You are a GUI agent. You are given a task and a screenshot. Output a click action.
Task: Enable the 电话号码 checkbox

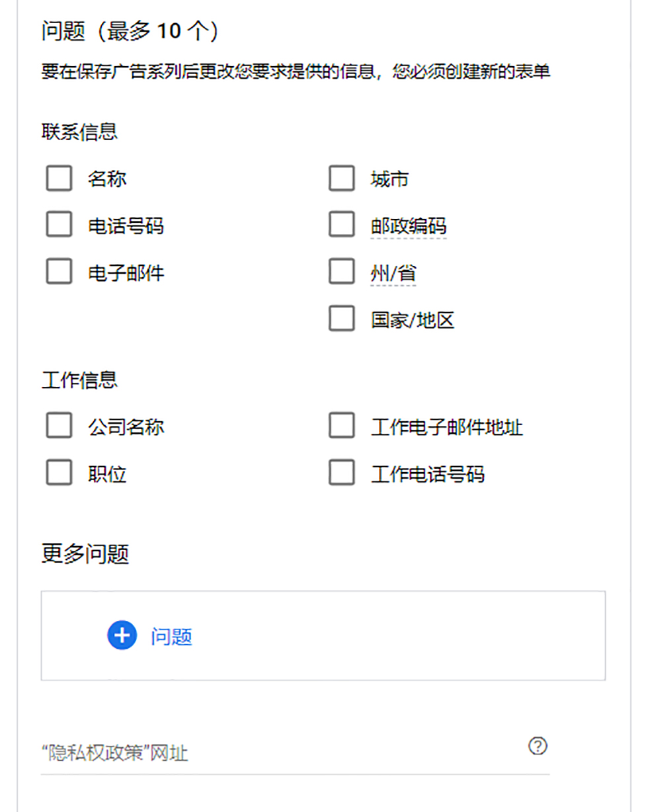(x=59, y=225)
